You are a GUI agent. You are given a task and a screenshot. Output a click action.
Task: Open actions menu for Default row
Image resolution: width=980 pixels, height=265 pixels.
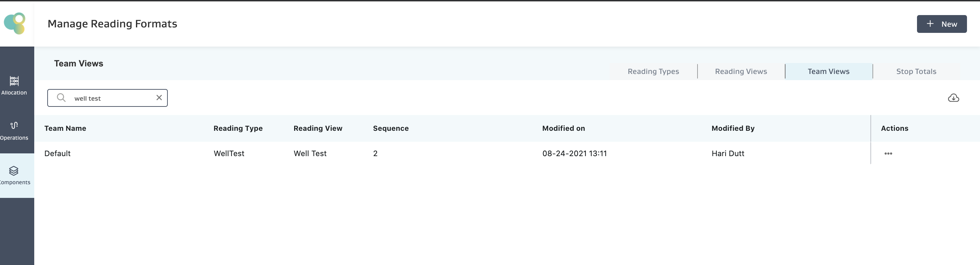tap(888, 154)
